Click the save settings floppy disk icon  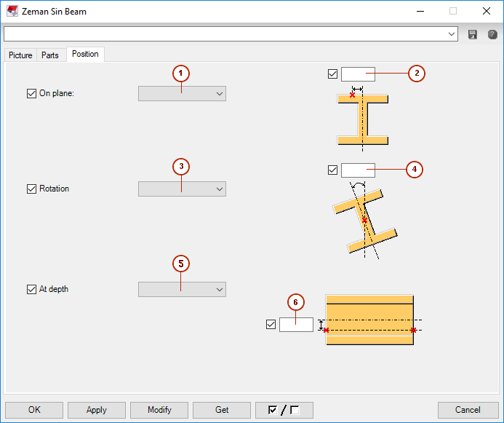point(472,34)
